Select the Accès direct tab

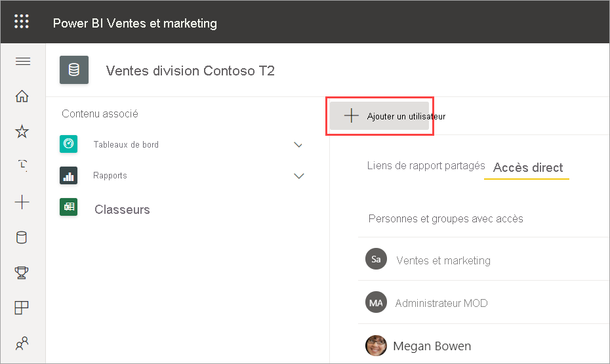(528, 168)
